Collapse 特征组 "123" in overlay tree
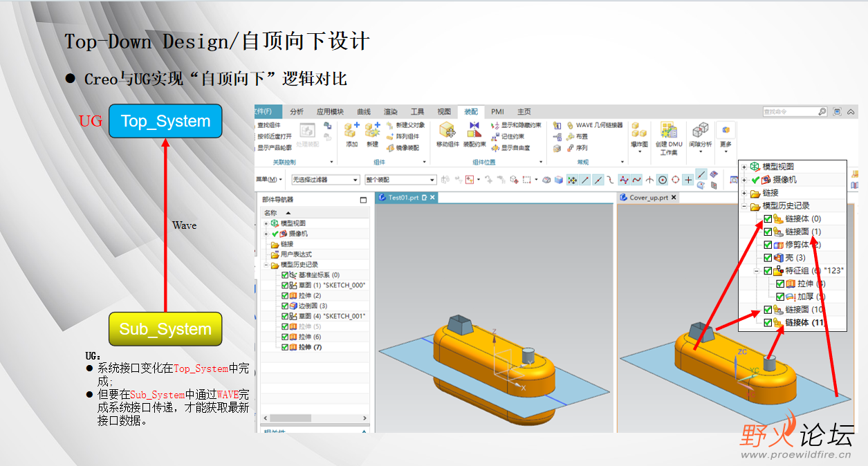868x466 pixels. [x=757, y=270]
